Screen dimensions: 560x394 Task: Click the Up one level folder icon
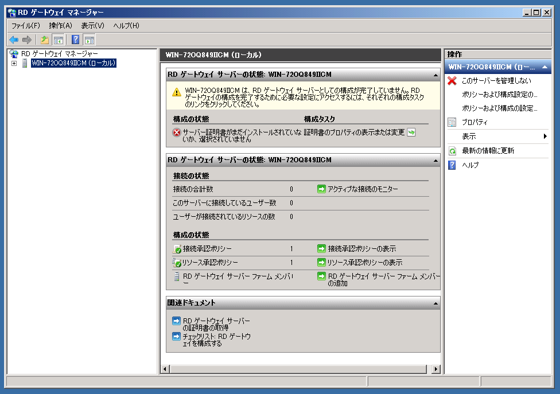click(45, 40)
